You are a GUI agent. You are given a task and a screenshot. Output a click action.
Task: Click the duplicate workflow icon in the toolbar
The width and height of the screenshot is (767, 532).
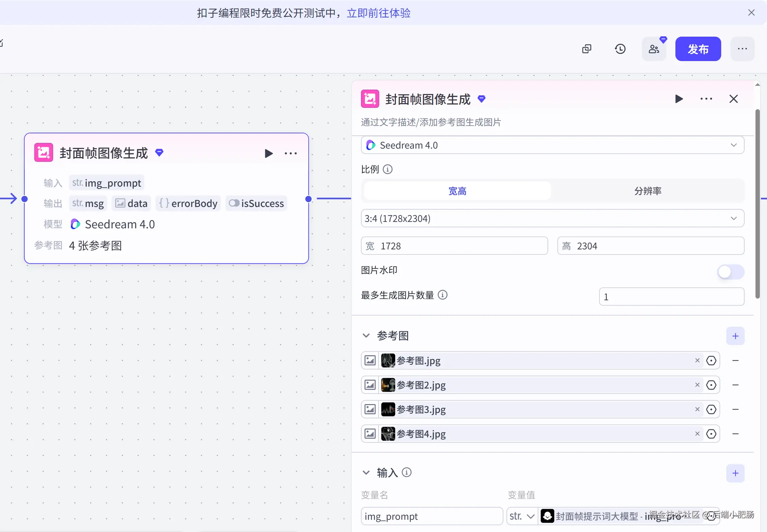(x=587, y=49)
